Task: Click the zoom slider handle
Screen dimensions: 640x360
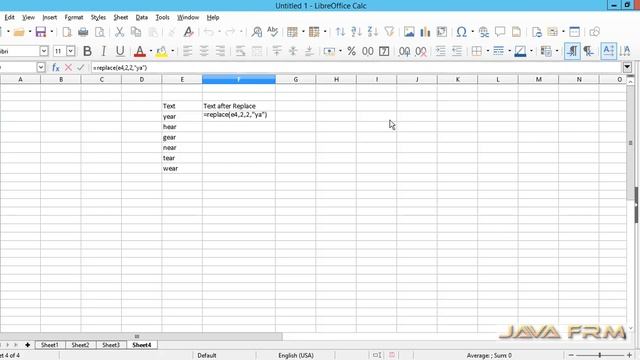Action: pos(600,356)
